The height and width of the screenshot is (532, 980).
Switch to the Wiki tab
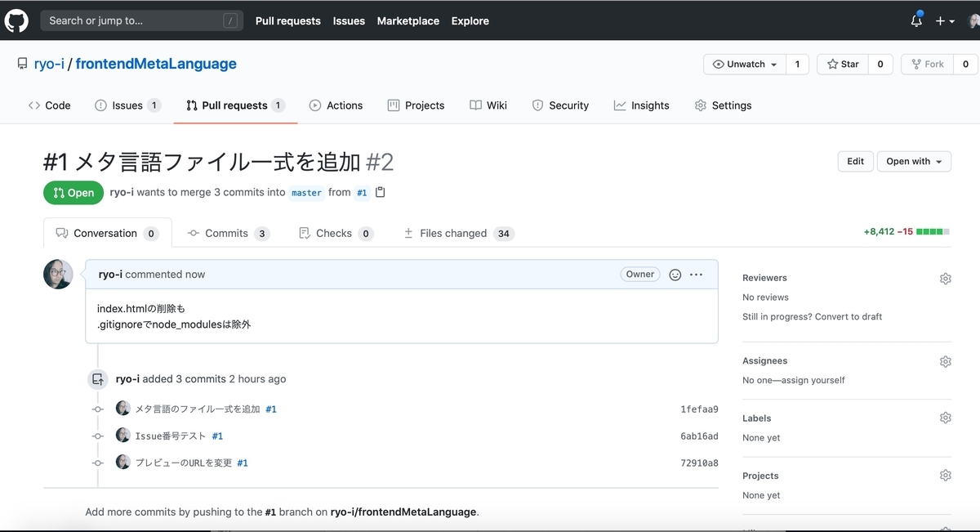(488, 105)
